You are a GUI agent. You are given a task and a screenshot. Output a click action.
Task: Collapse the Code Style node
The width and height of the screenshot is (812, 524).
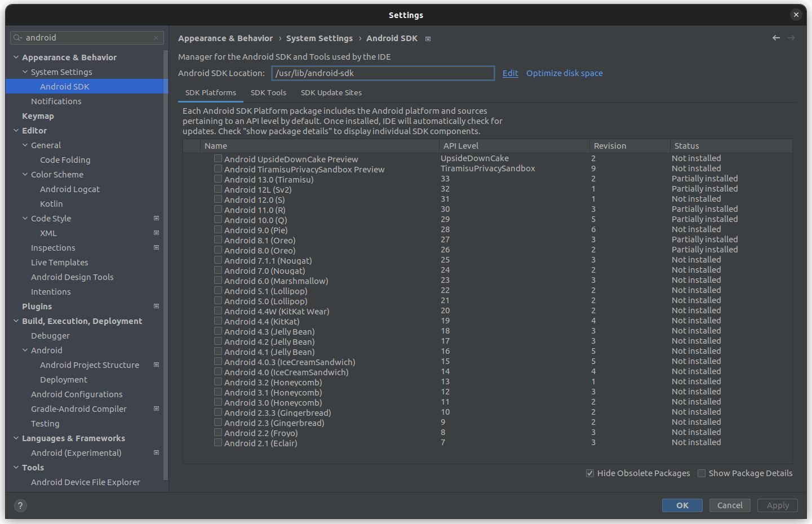pyautogui.click(x=25, y=219)
